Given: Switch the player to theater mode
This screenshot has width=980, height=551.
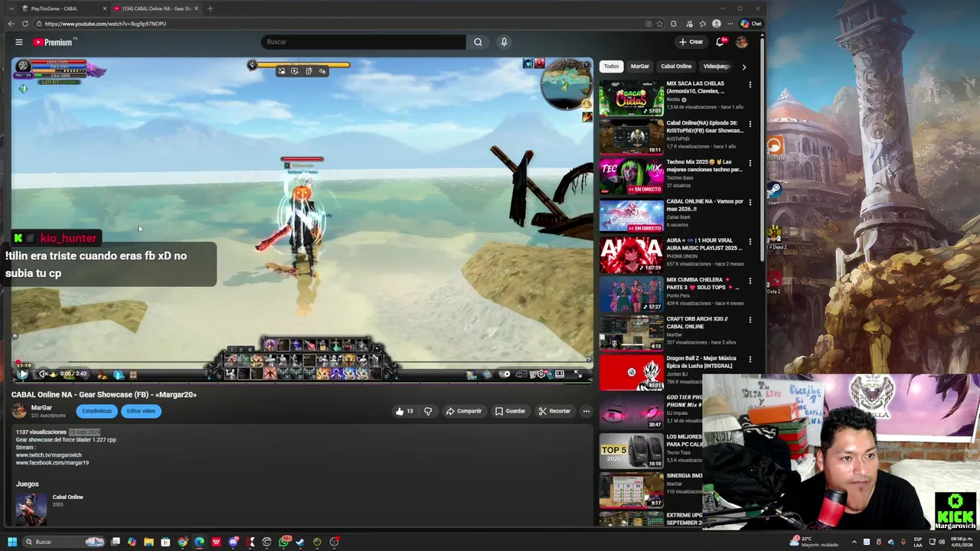Looking at the screenshot, I should point(560,374).
